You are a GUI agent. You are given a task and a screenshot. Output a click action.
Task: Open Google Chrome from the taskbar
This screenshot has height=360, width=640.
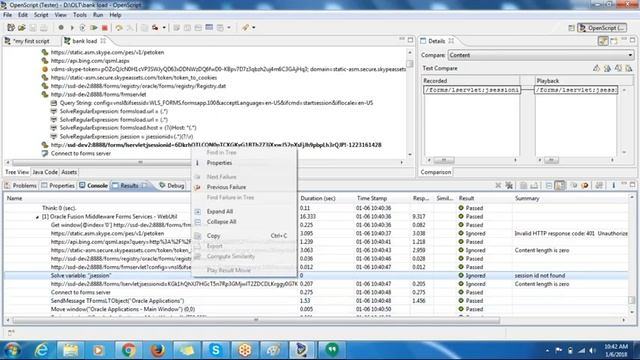129,350
